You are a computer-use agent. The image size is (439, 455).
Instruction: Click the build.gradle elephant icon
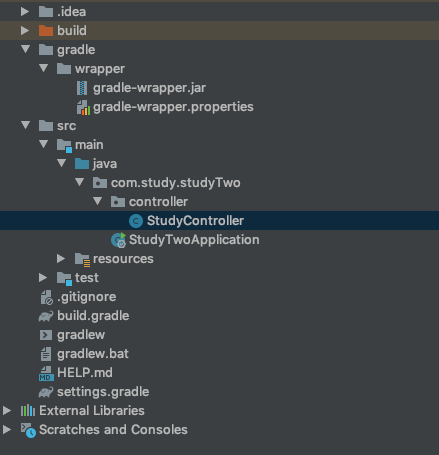tap(46, 316)
